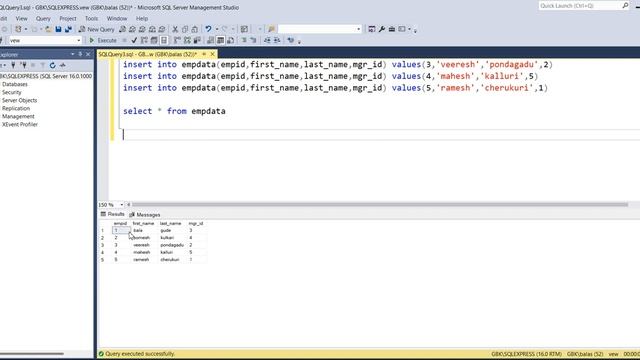640x360 pixels.
Task: Click the New Query button
Action: (x=97, y=29)
